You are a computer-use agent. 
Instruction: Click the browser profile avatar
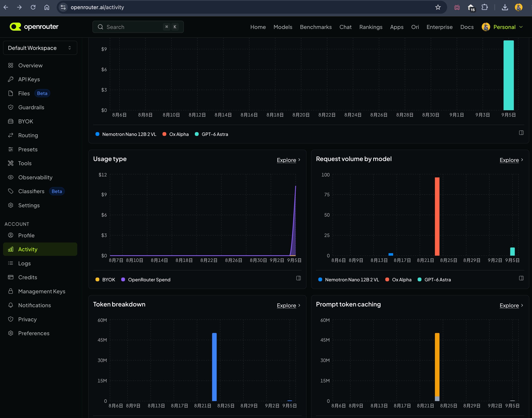click(518, 7)
